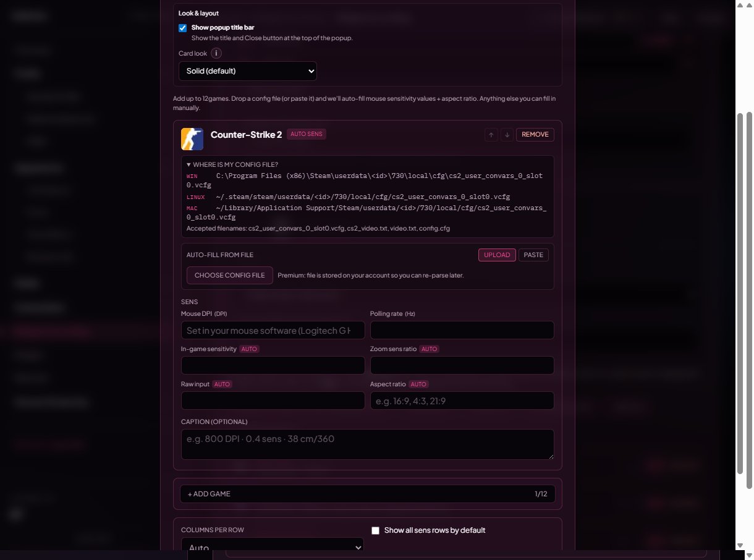Click the AUTO badge beside In-game sensitivity
The height and width of the screenshot is (560, 754).
pyautogui.click(x=249, y=349)
